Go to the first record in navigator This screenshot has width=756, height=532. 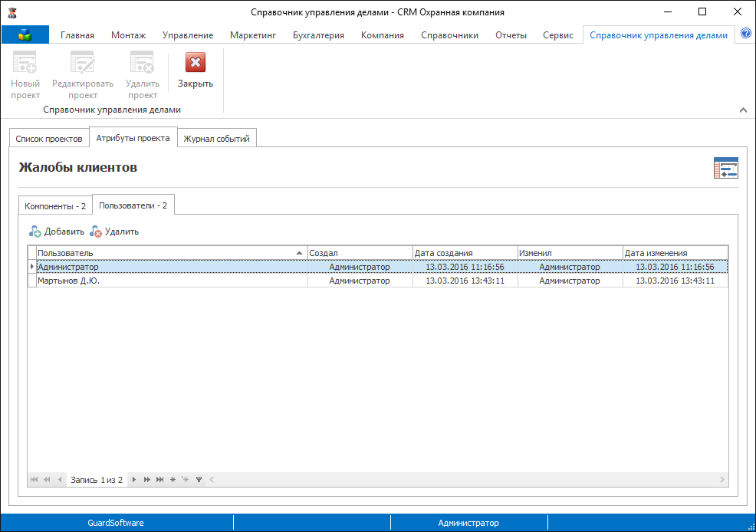[x=34, y=479]
